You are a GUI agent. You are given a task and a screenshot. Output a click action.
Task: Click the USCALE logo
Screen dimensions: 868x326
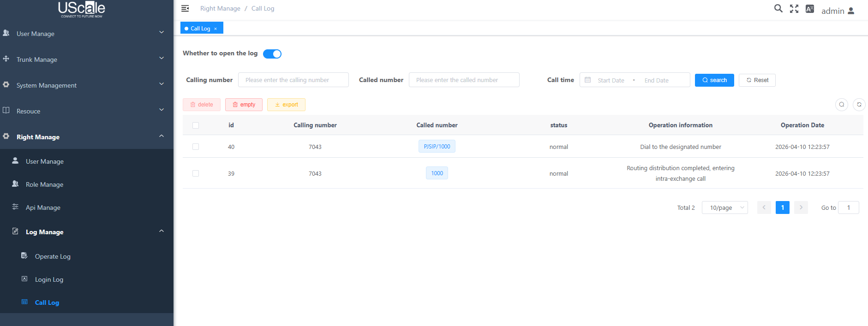82,9
